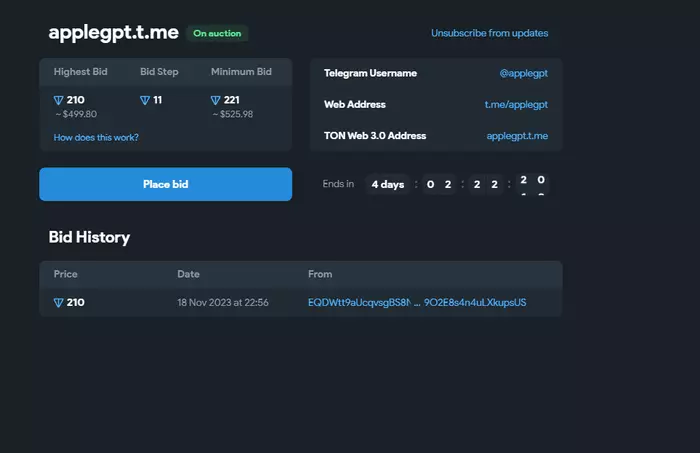The width and height of the screenshot is (700, 453).
Task: Click the Telegram Username label
Action: [x=371, y=73]
